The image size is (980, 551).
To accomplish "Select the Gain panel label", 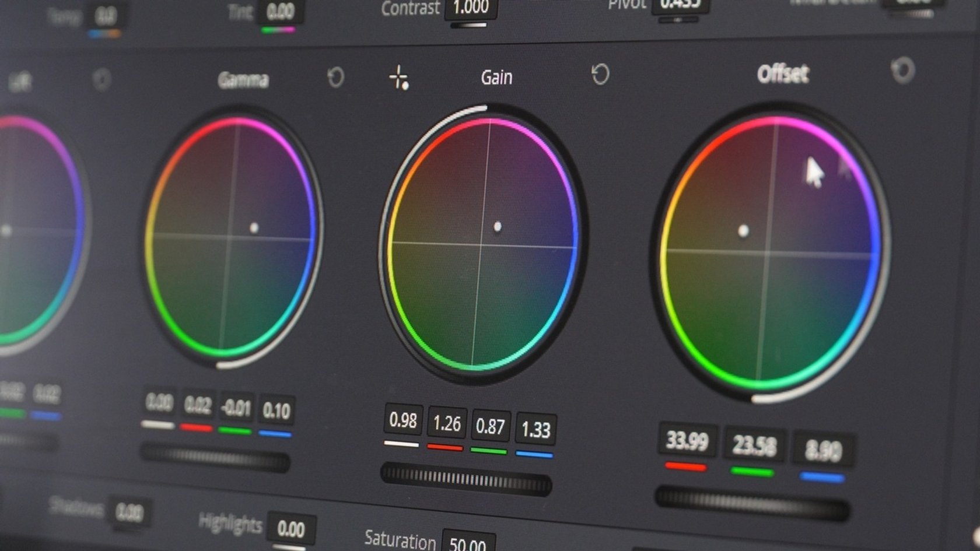I will pyautogui.click(x=496, y=76).
